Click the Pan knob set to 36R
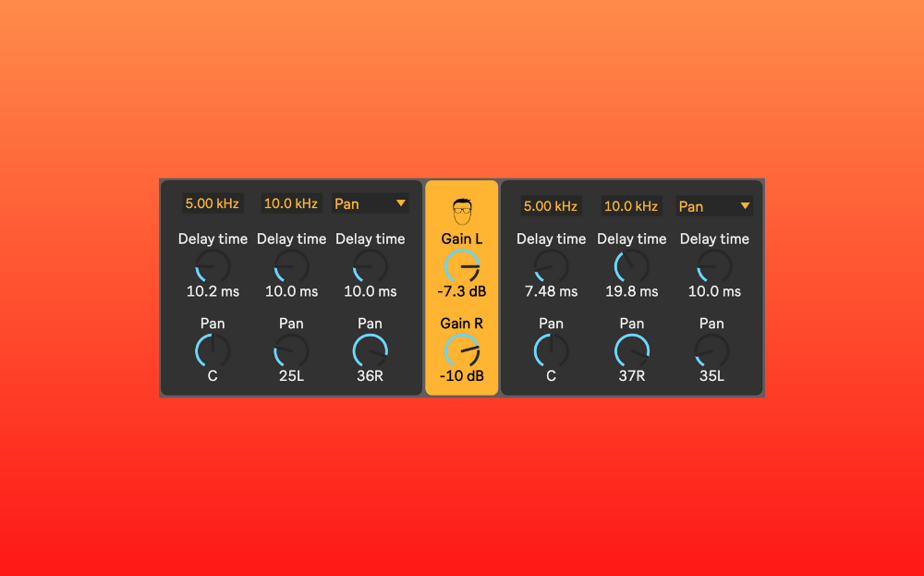 pyautogui.click(x=371, y=351)
